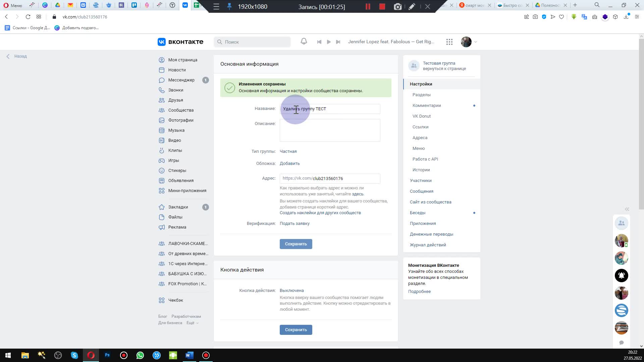Image resolution: width=644 pixels, height=362 pixels.
Task: Enable the skip forward media button
Action: (x=338, y=42)
